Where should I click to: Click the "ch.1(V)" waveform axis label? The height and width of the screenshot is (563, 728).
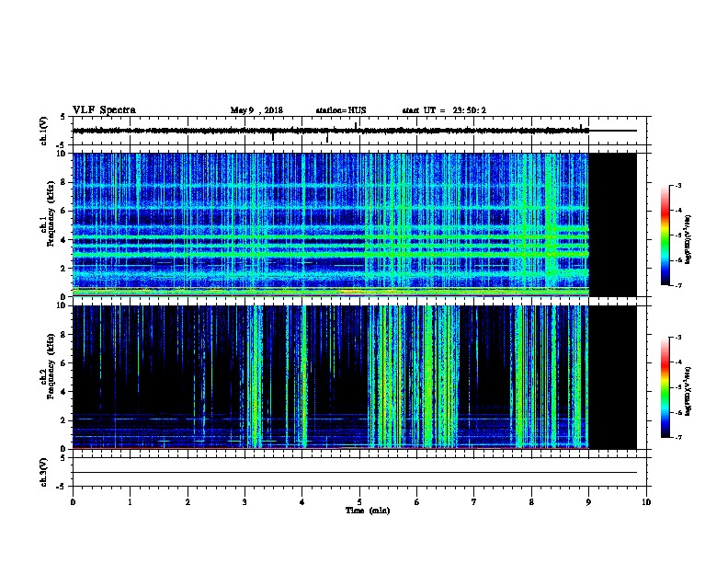(x=43, y=131)
